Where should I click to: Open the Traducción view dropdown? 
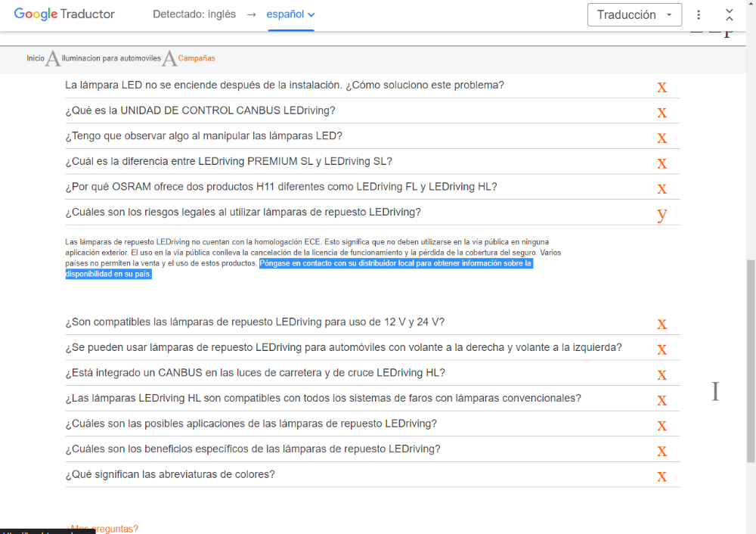click(x=634, y=15)
